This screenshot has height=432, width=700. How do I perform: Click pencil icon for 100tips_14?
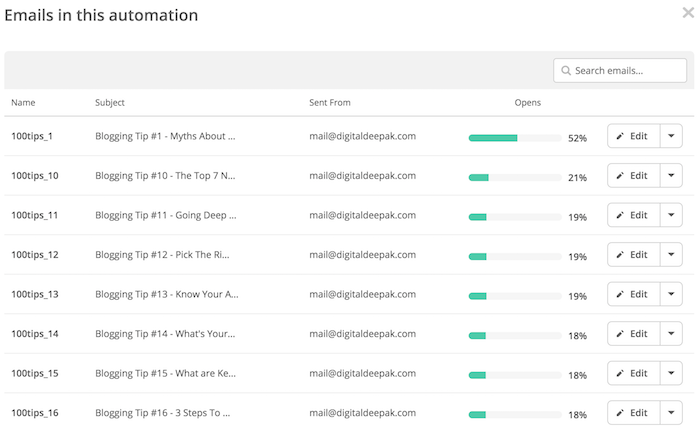tap(620, 334)
